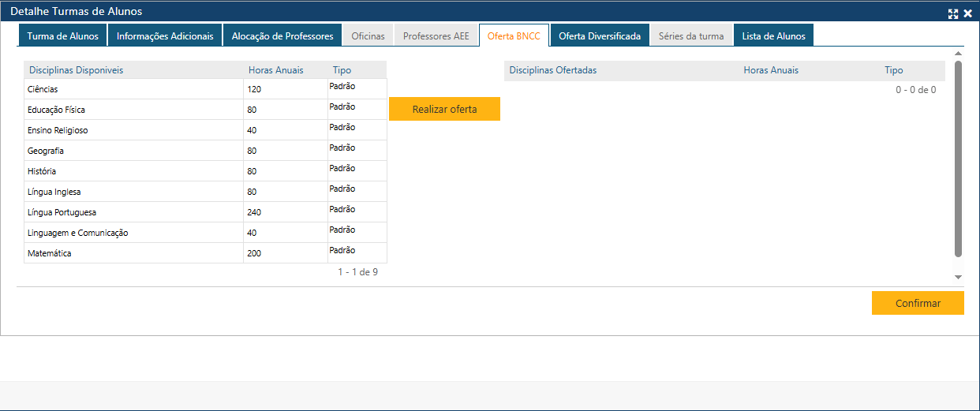
Task: Open the Professores AEE tab
Action: (436, 36)
